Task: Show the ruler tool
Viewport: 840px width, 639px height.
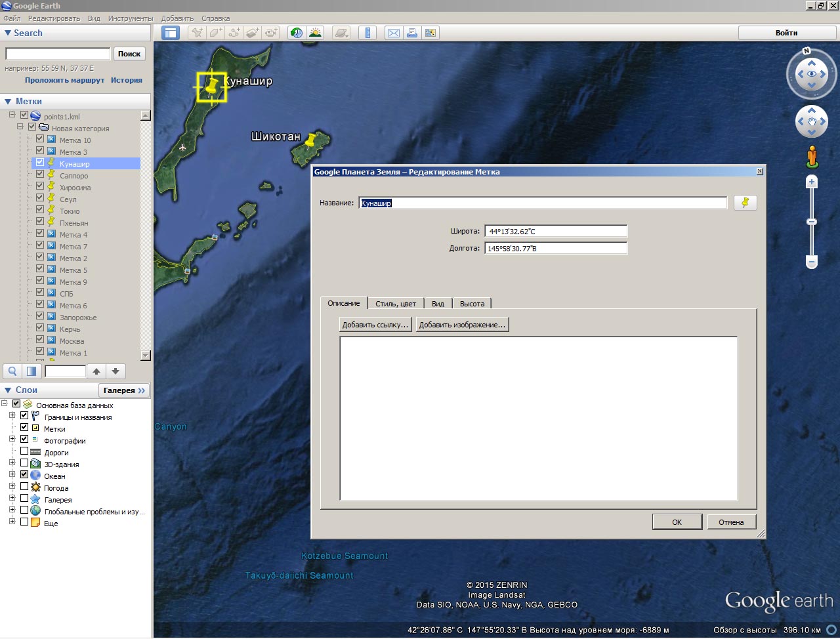Action: pyautogui.click(x=367, y=33)
